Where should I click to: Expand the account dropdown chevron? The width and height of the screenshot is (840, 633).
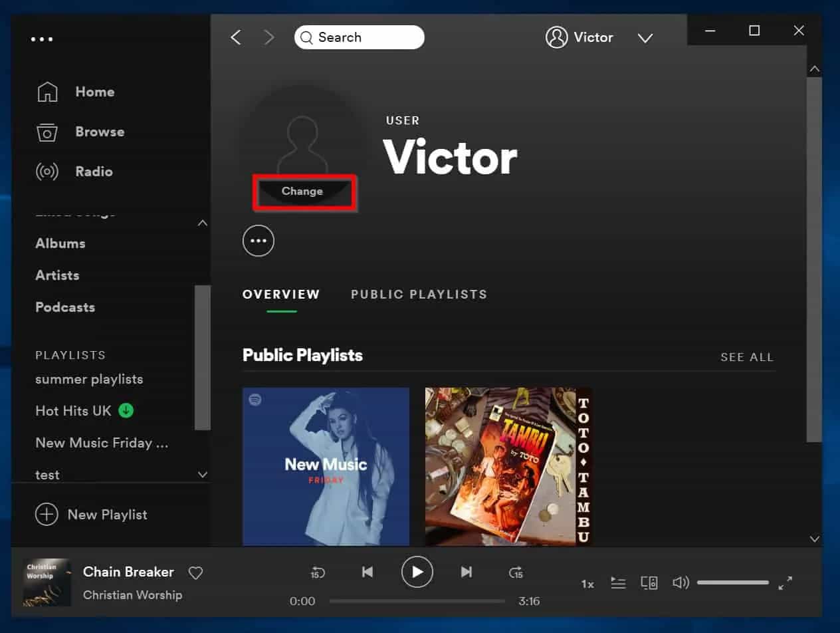[645, 38]
